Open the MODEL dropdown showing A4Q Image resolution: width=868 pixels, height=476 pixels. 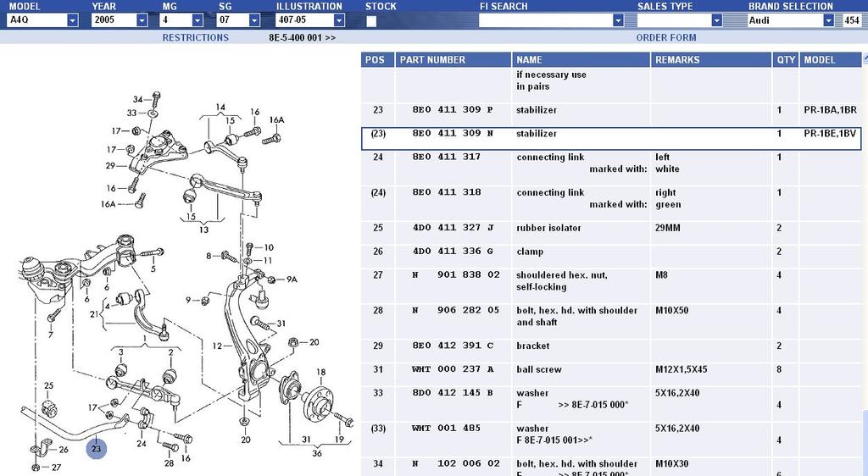(72, 20)
